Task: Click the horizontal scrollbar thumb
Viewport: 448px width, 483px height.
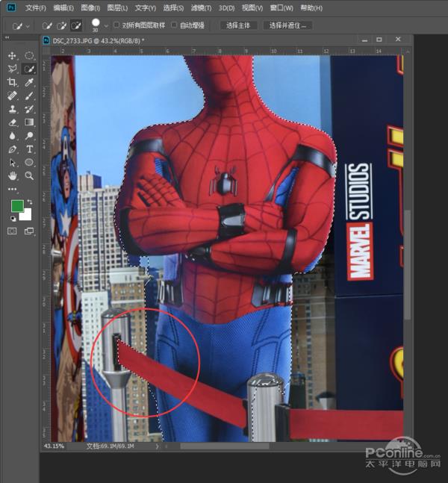Action: (224, 446)
